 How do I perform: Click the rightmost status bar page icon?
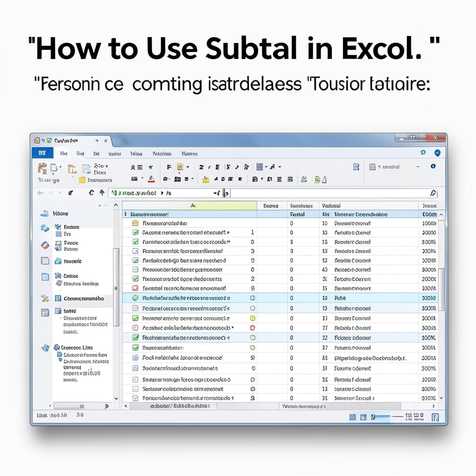pyautogui.click(x=435, y=418)
